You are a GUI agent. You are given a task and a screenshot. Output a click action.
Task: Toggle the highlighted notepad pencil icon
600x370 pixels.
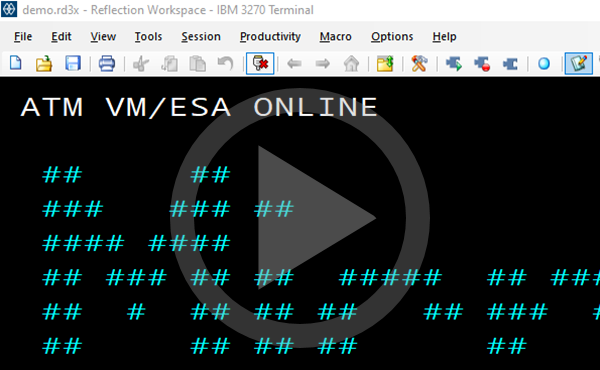coord(579,64)
